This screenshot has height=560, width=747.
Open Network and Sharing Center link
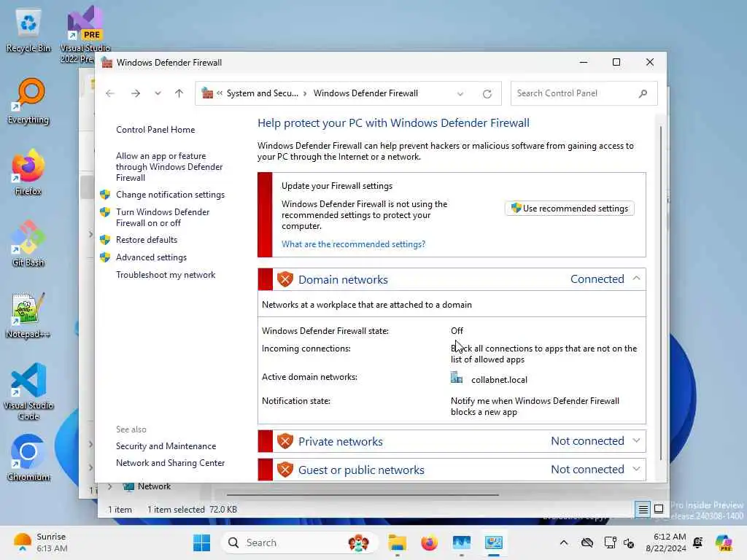click(170, 463)
